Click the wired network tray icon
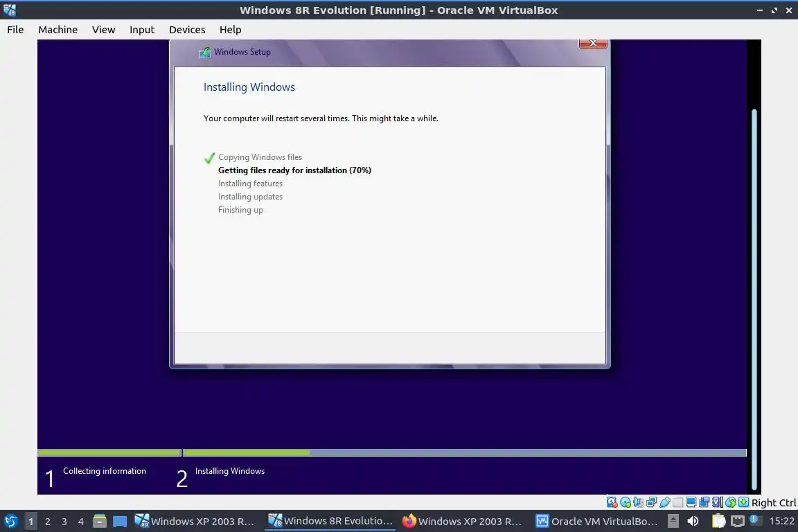Image resolution: width=798 pixels, height=532 pixels. (738, 521)
